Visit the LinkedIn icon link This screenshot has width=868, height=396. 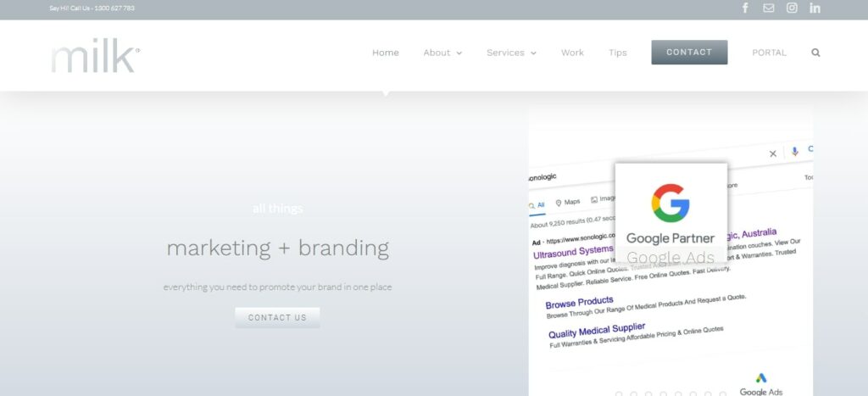815,8
